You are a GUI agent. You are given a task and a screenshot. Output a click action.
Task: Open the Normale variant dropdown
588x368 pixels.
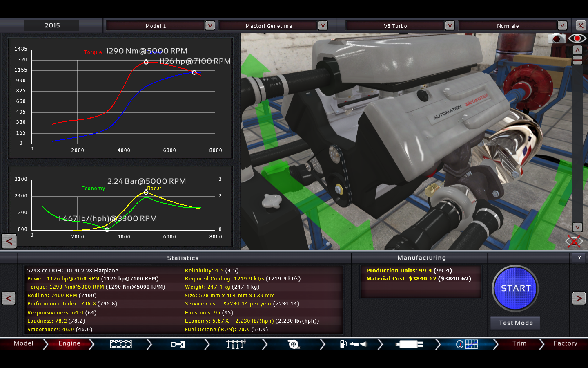tap(562, 25)
